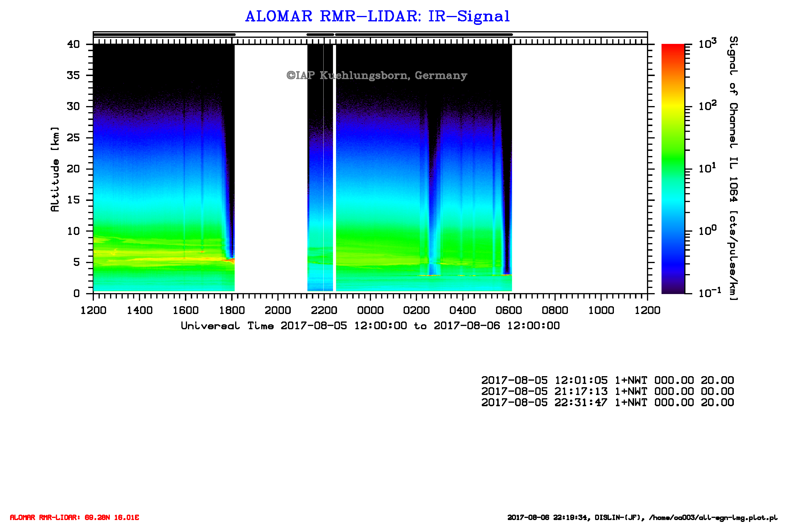Click the ALOMAR RMR-LIDAR: IR-Signal title
Screen dimensions: 788x532
tap(377, 16)
